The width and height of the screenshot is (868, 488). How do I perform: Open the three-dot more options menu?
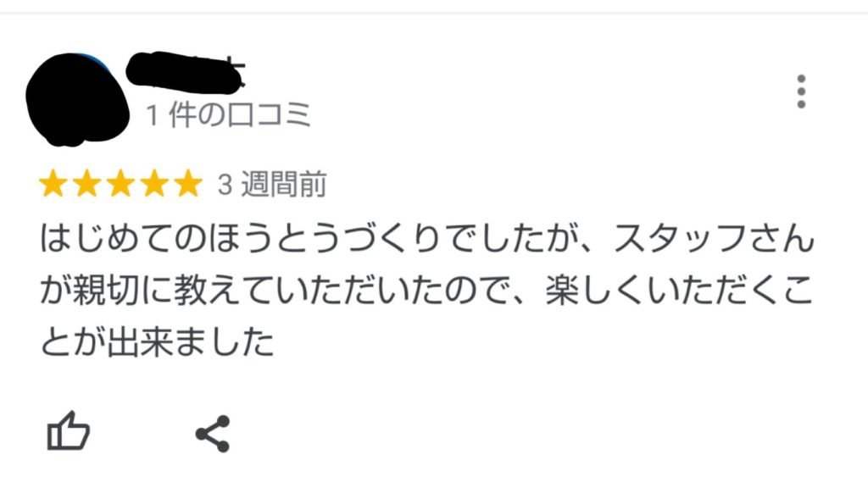pyautogui.click(x=800, y=91)
